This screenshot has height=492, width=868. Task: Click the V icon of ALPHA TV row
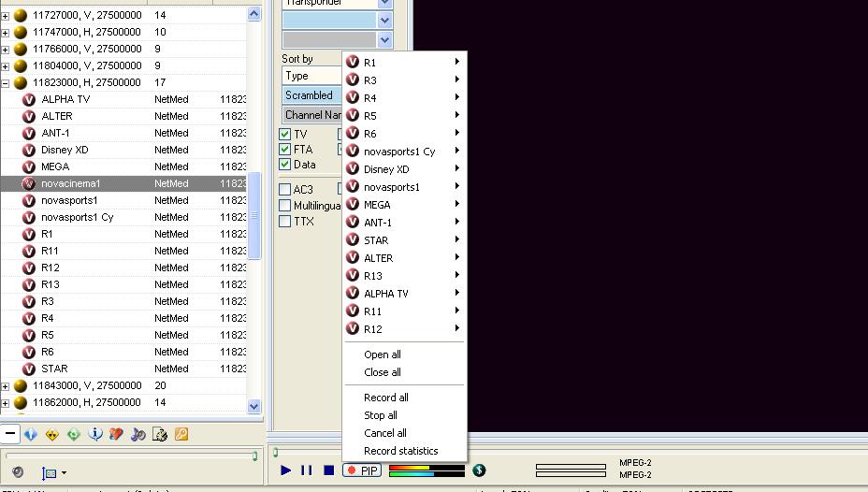pyautogui.click(x=29, y=100)
